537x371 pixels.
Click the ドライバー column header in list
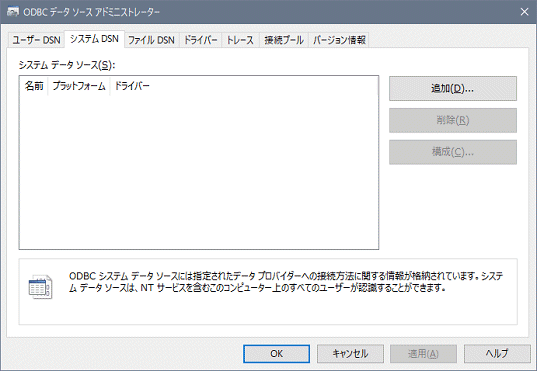click(x=132, y=86)
